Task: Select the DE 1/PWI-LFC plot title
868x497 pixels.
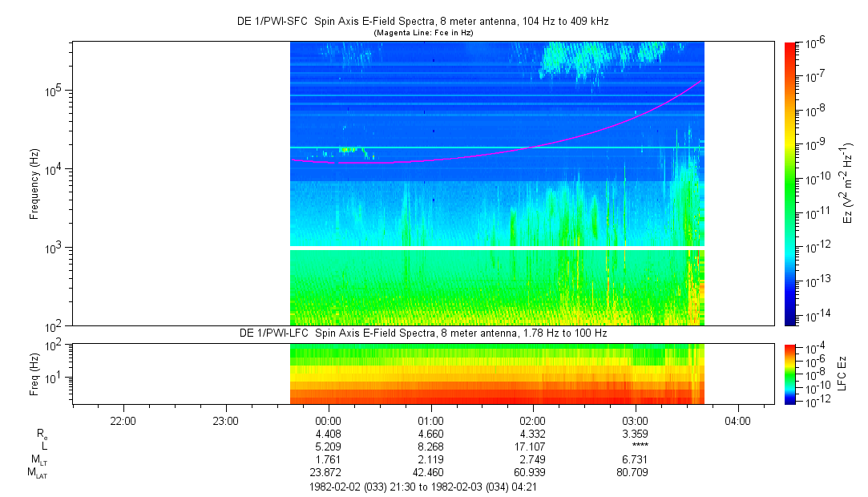Action: (423, 333)
